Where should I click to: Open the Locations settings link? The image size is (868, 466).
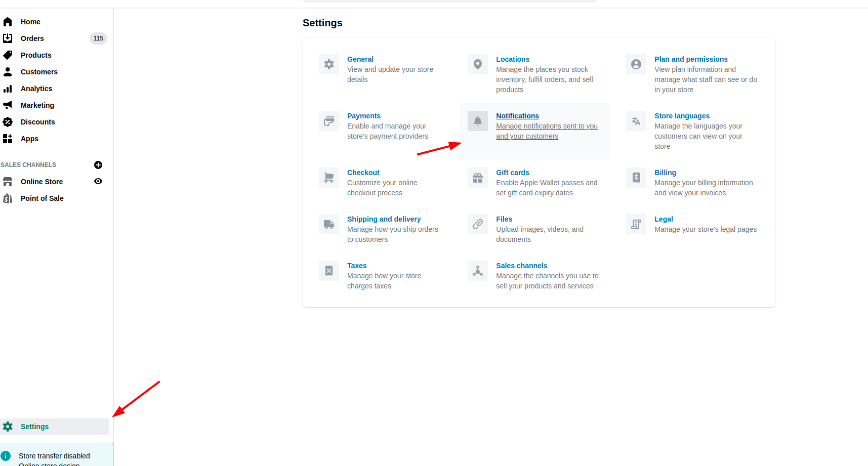[x=513, y=59]
